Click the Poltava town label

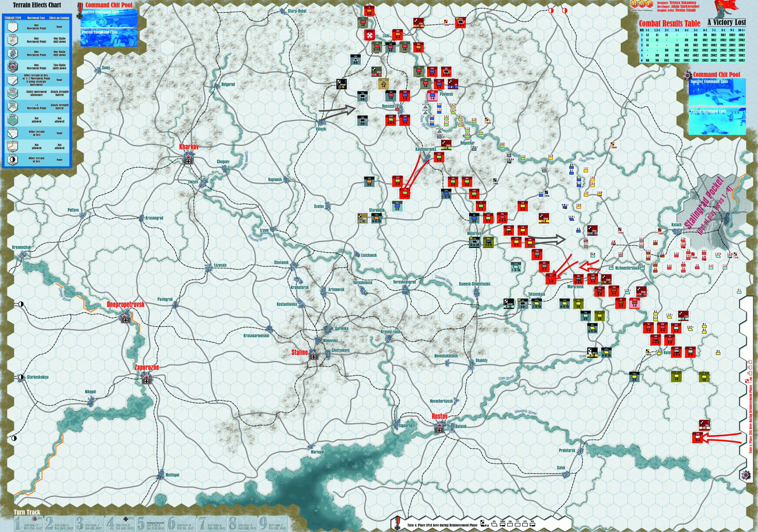73,210
